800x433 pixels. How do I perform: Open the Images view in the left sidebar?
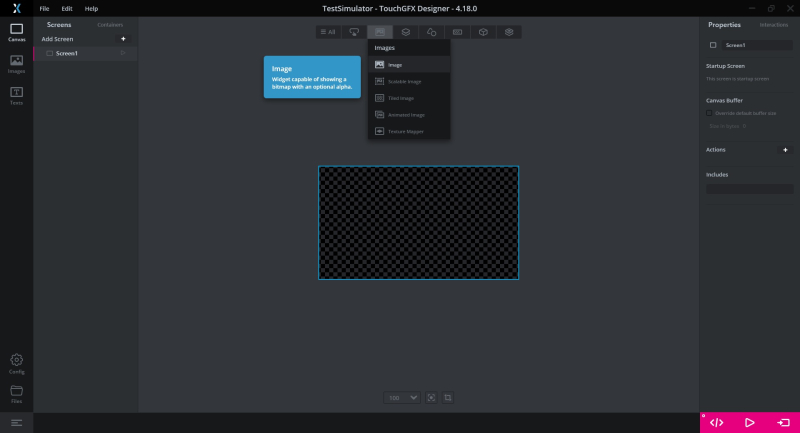coord(16,63)
